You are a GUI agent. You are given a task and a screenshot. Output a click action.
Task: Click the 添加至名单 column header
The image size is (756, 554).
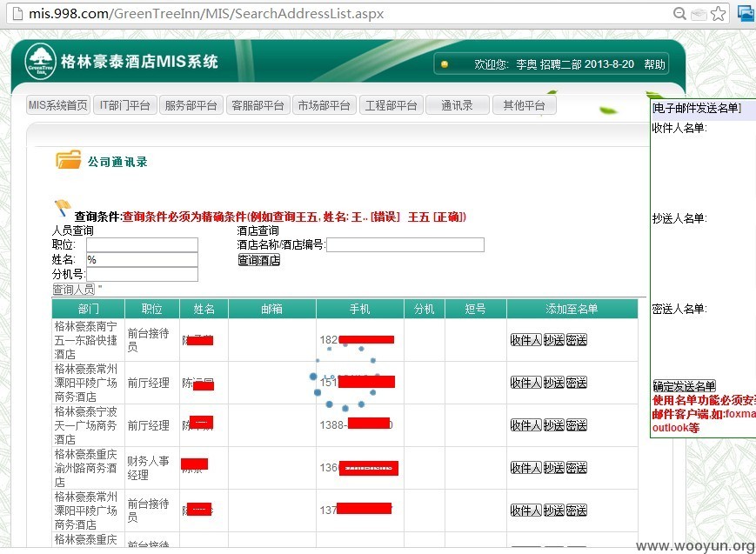[x=572, y=309]
